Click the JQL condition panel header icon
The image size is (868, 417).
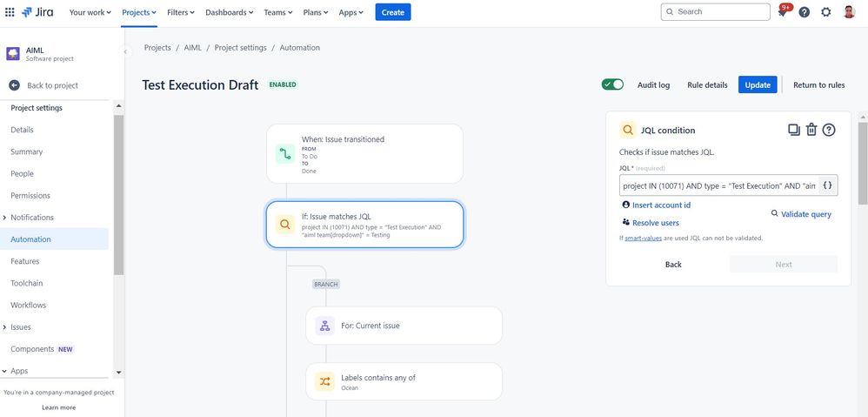pyautogui.click(x=628, y=130)
